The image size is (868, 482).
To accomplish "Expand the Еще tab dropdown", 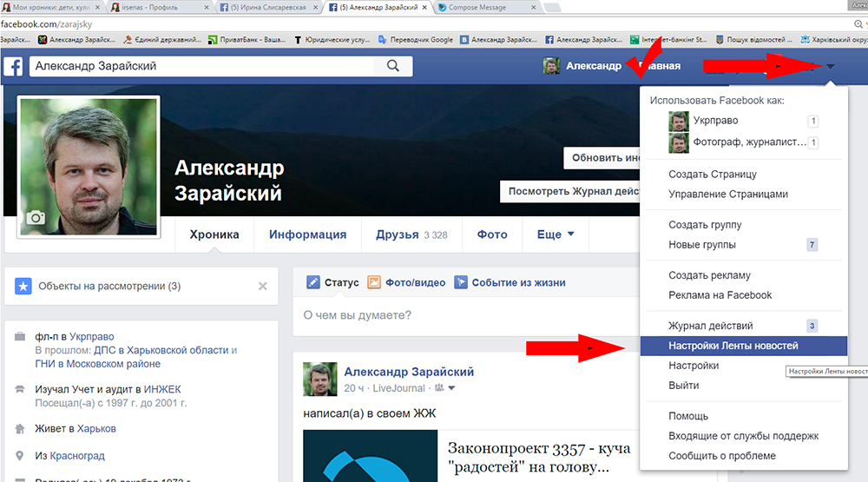I will 556,234.
